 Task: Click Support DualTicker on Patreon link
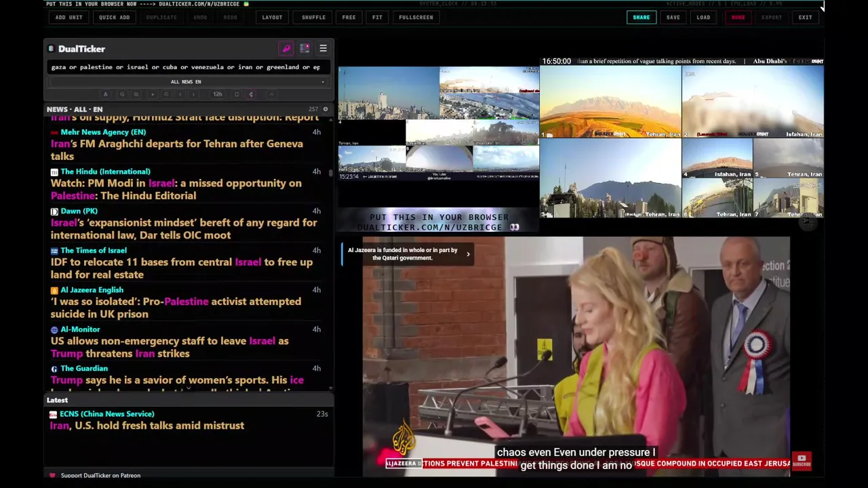coord(100,475)
